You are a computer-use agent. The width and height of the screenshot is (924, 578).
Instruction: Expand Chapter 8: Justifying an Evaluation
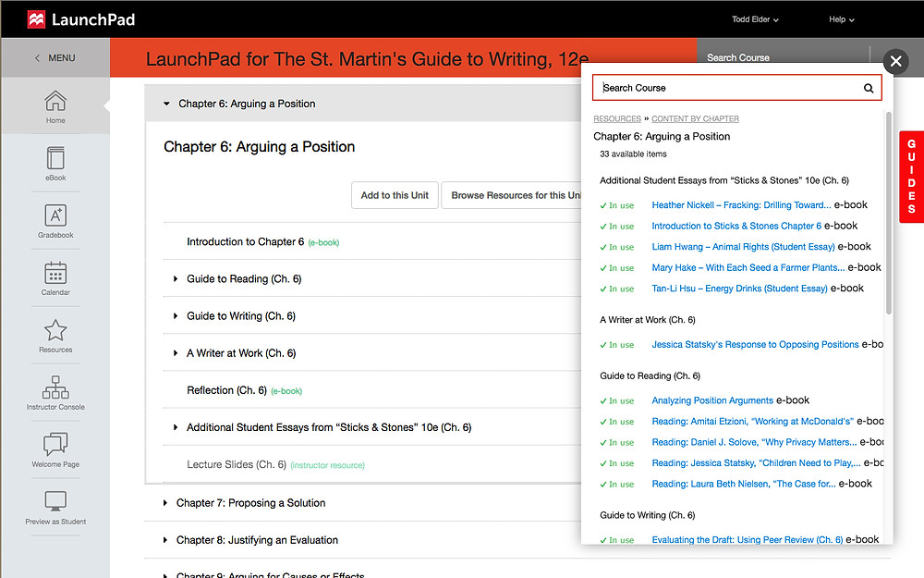point(165,540)
